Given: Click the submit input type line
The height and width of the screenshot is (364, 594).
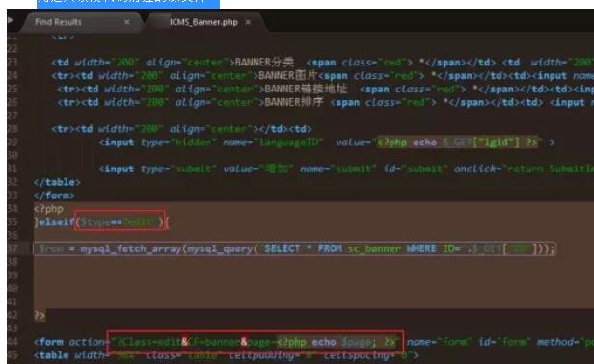Looking at the screenshot, I should click(346, 169).
